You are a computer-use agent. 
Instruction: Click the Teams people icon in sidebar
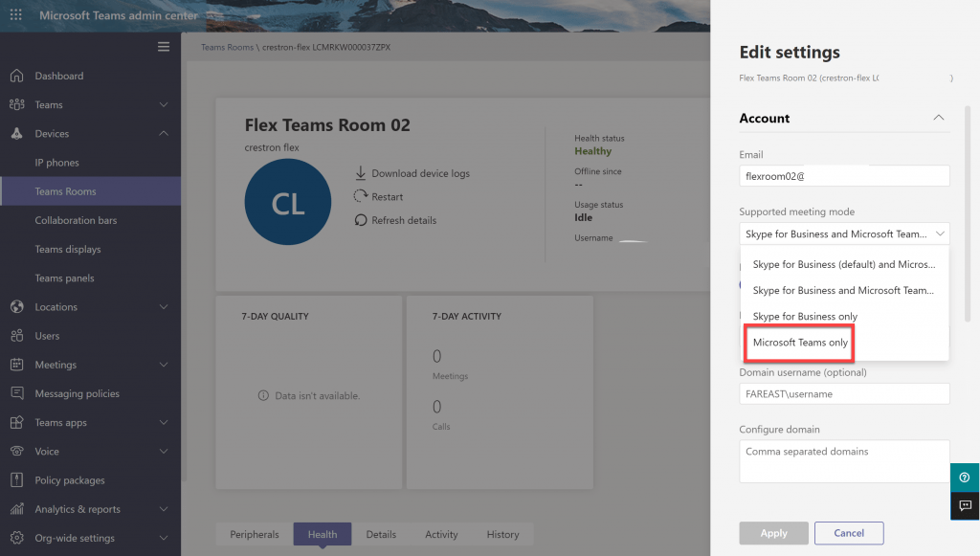click(x=17, y=104)
